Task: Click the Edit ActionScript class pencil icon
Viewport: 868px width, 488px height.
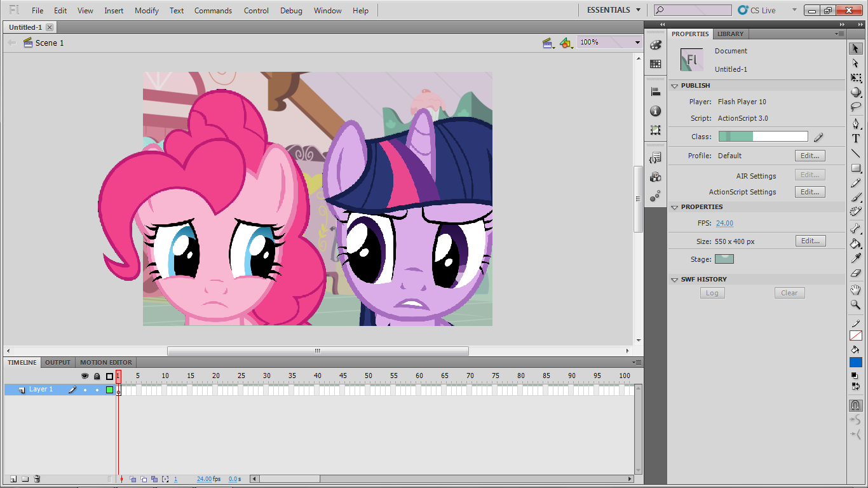Action: pos(818,137)
